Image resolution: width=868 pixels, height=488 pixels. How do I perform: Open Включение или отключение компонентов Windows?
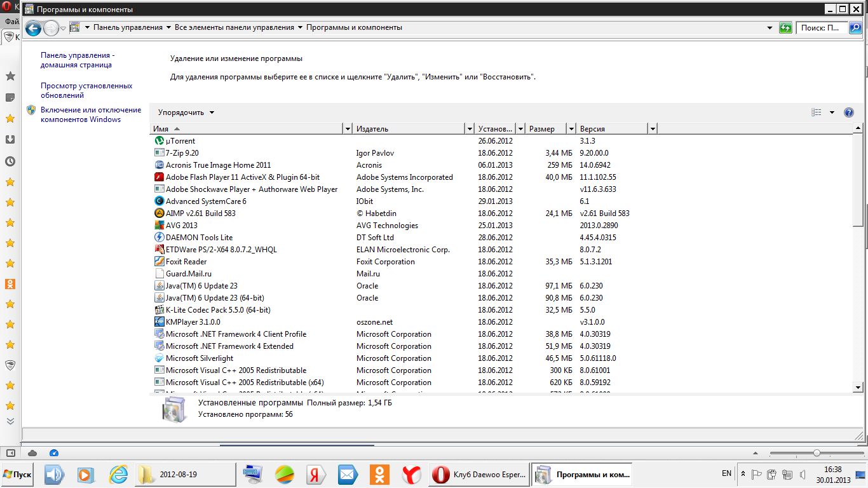[x=90, y=114]
